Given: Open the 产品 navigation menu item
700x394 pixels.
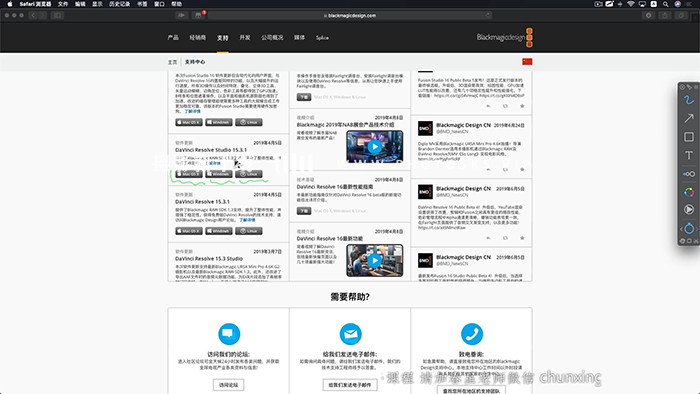Looking at the screenshot, I should tap(173, 37).
